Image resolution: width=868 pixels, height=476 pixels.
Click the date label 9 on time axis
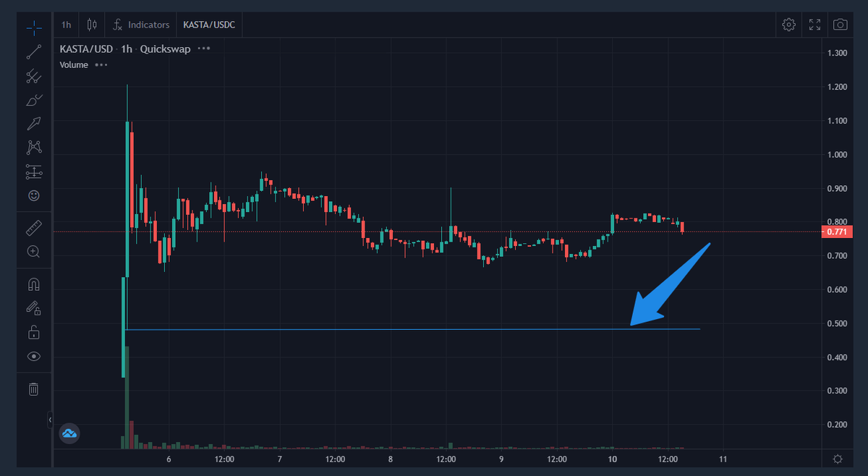pyautogui.click(x=501, y=459)
